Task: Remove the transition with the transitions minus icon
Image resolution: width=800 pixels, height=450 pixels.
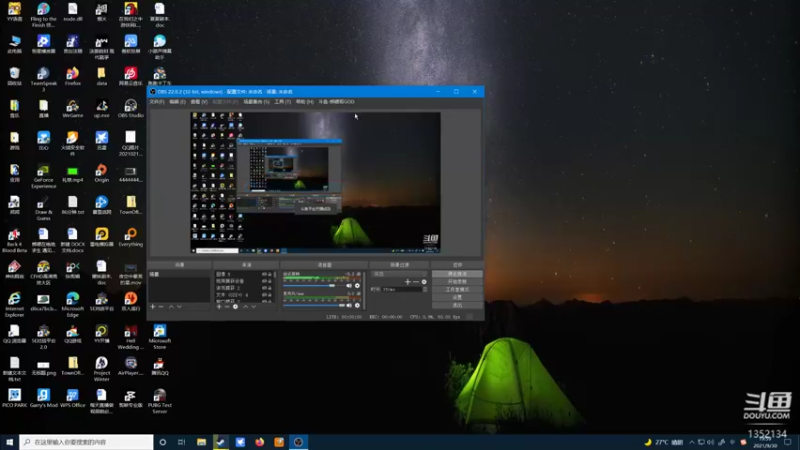Action: click(416, 282)
